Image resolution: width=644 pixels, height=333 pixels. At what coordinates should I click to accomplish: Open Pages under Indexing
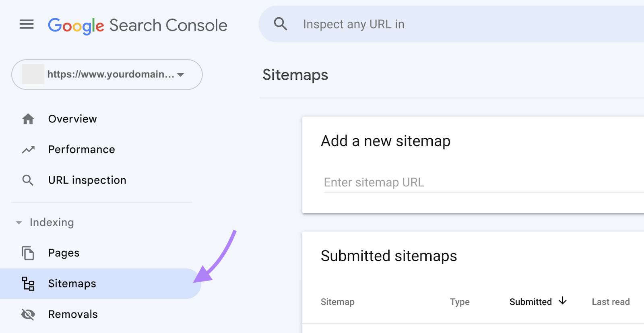pos(64,253)
